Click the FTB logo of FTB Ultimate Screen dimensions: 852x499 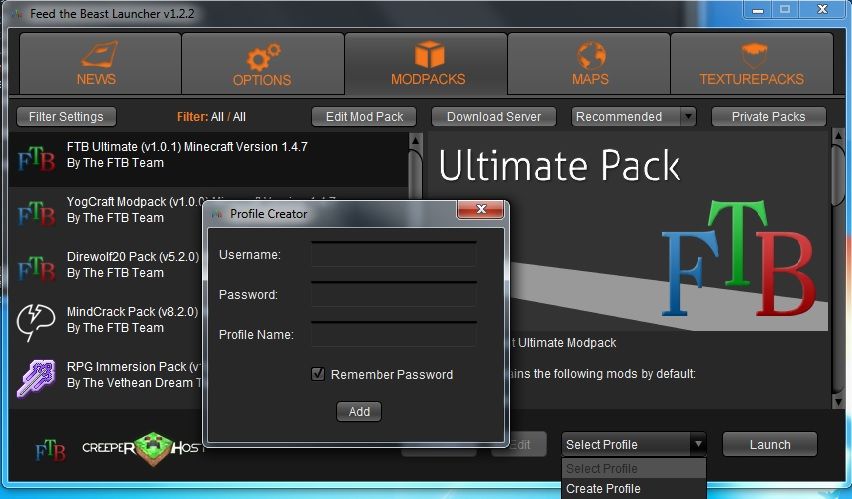(x=36, y=159)
